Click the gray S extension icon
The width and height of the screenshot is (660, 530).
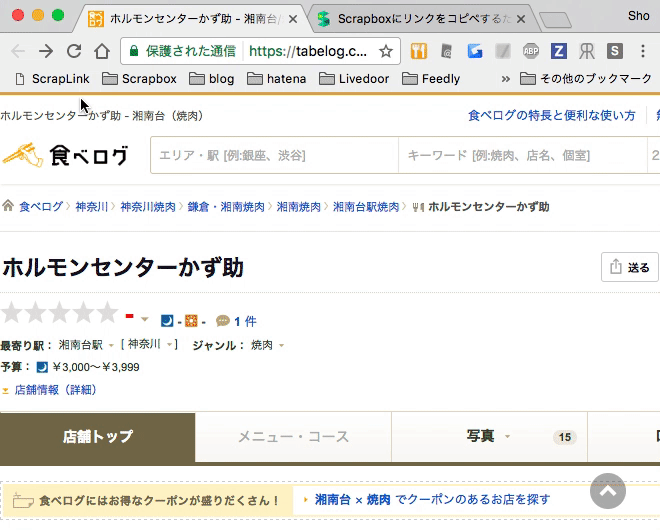(615, 51)
